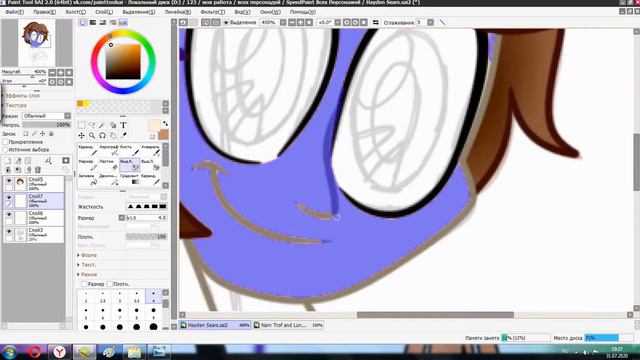Expand the Форма brush section

click(88, 255)
